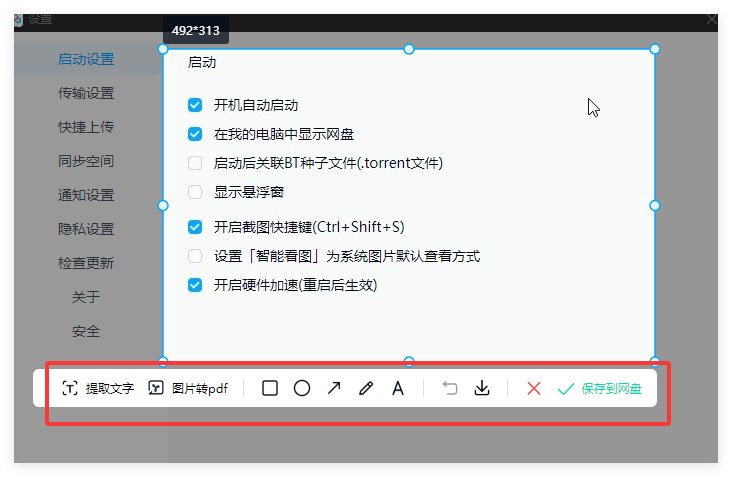Open the 启动设置 settings tab
The width and height of the screenshot is (732, 477).
[x=86, y=59]
